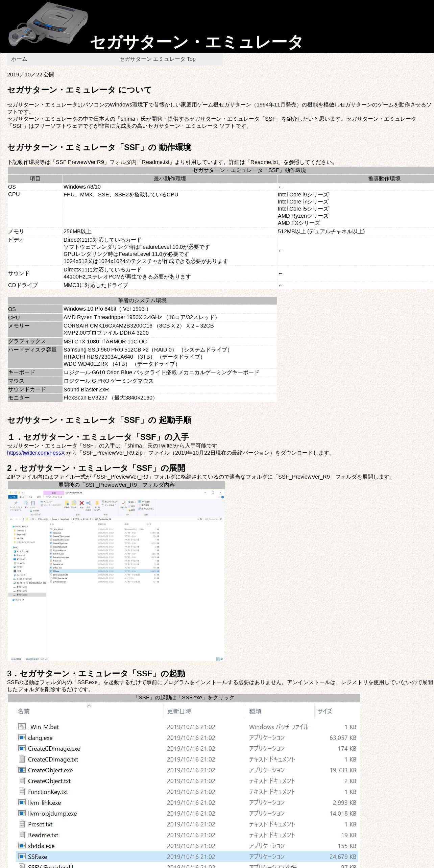Screen dimensions: 434x868
Task: Click the rename icon in Explorer ribbon
Action: point(88,503)
